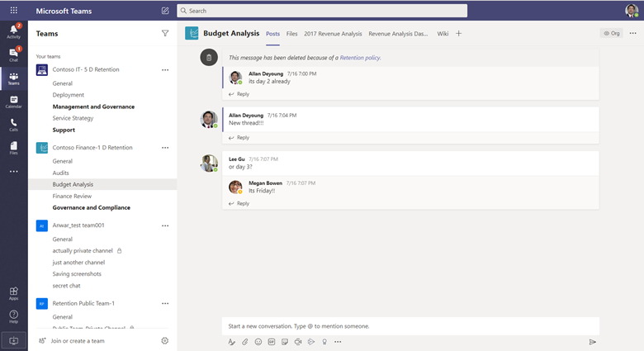The image size is (644, 351).
Task: Open the Finance Review channel
Action: click(x=72, y=196)
